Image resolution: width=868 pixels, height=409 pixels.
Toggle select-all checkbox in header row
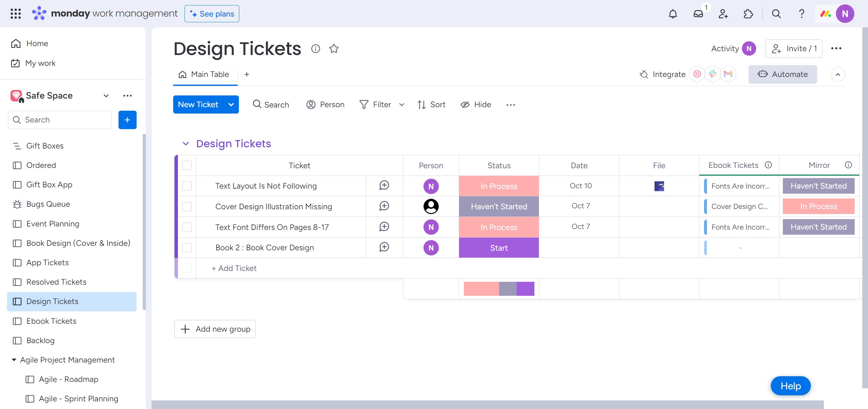coord(187,165)
